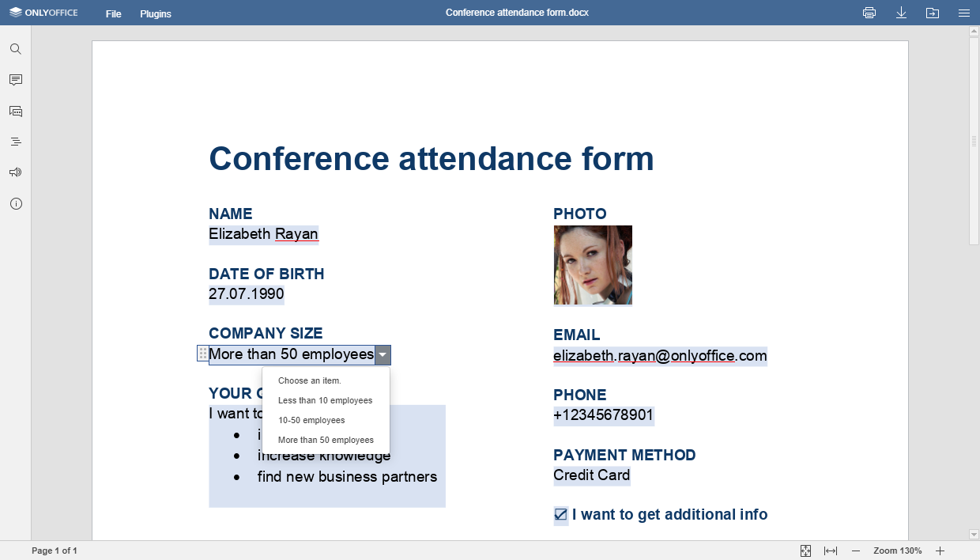Image resolution: width=980 pixels, height=560 pixels.
Task: Click the 'Page 1 of 1' indicator
Action: pos(55,551)
